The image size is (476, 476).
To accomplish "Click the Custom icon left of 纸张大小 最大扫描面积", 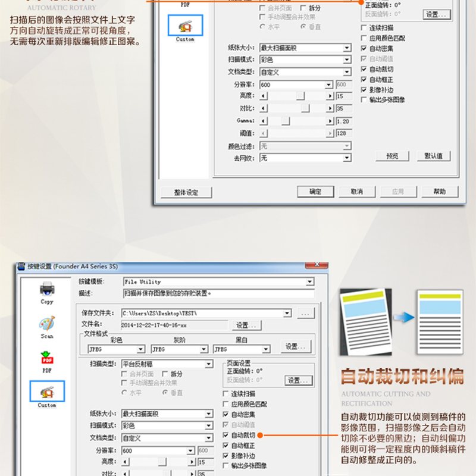I will point(185,26).
